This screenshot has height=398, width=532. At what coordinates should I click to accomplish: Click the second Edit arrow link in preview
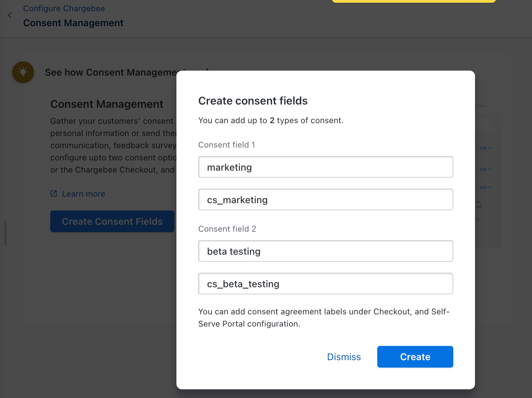point(485,169)
